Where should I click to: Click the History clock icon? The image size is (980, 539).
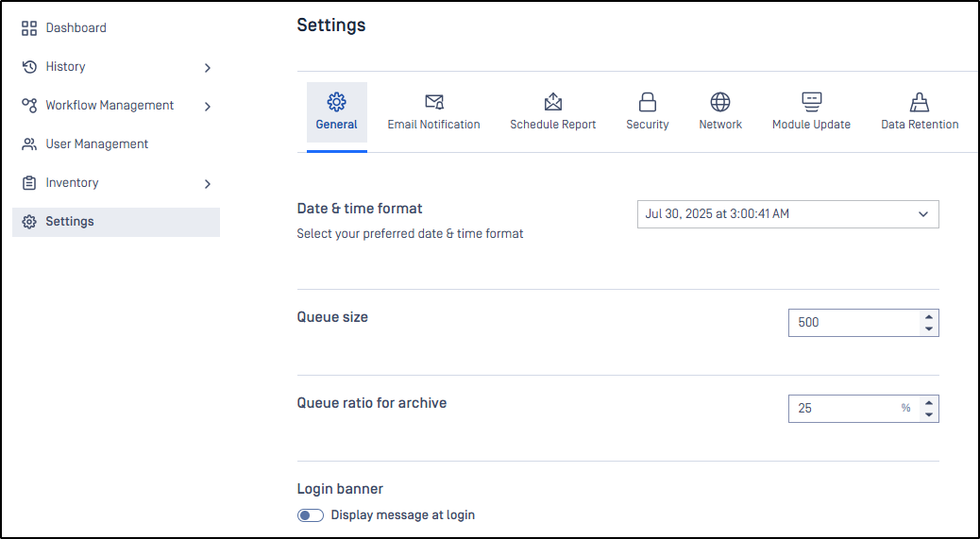(28, 67)
